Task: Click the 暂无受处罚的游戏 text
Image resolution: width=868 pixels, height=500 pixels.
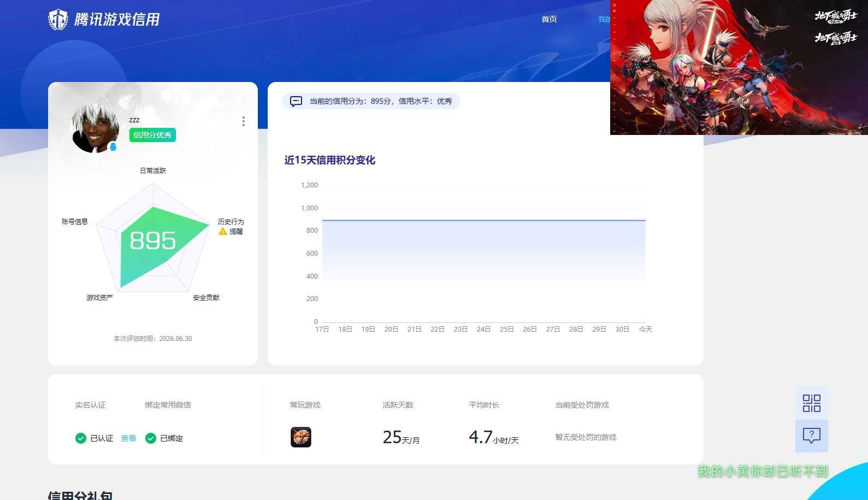Action: pos(586,437)
